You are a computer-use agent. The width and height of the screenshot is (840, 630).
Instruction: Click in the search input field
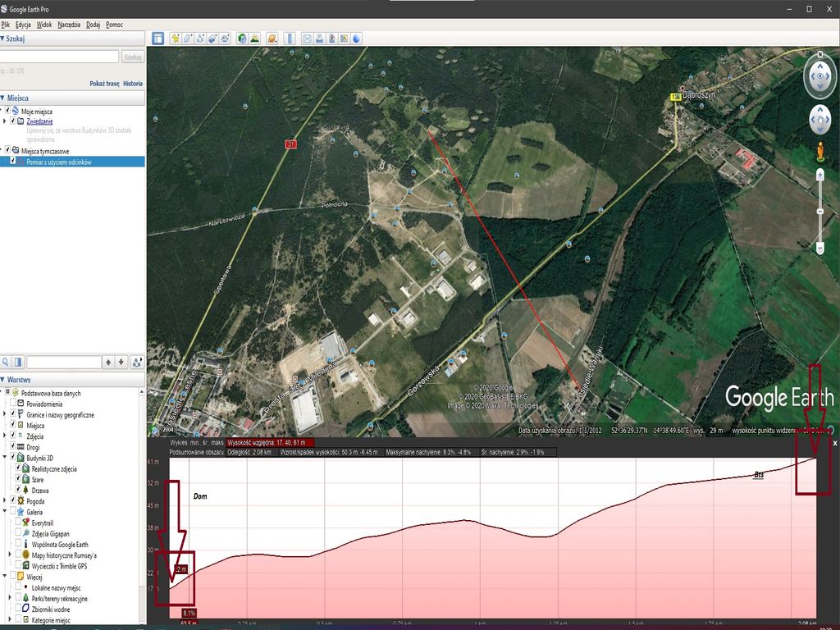coord(59,57)
